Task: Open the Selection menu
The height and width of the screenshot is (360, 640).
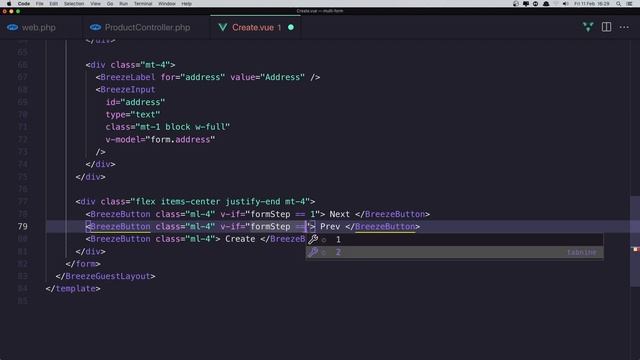Action: [x=74, y=4]
